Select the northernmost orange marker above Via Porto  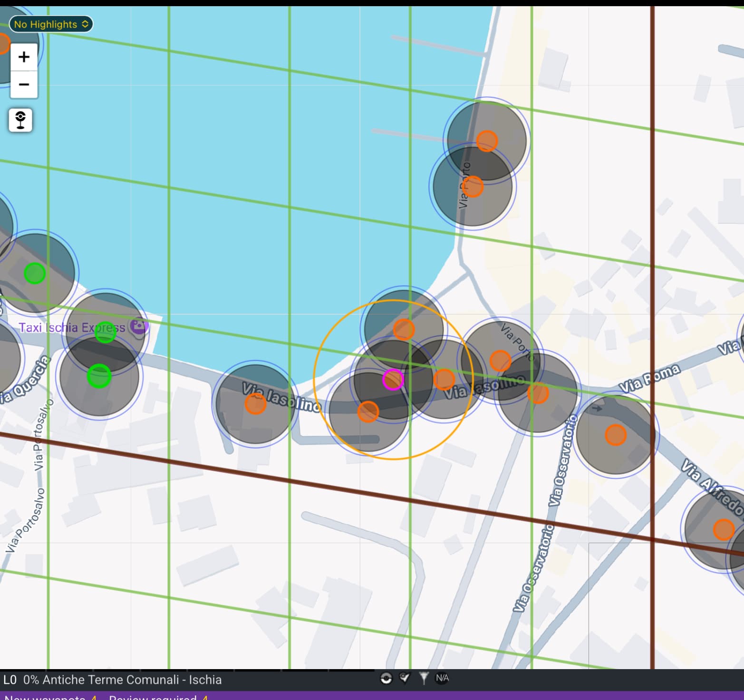click(x=487, y=141)
